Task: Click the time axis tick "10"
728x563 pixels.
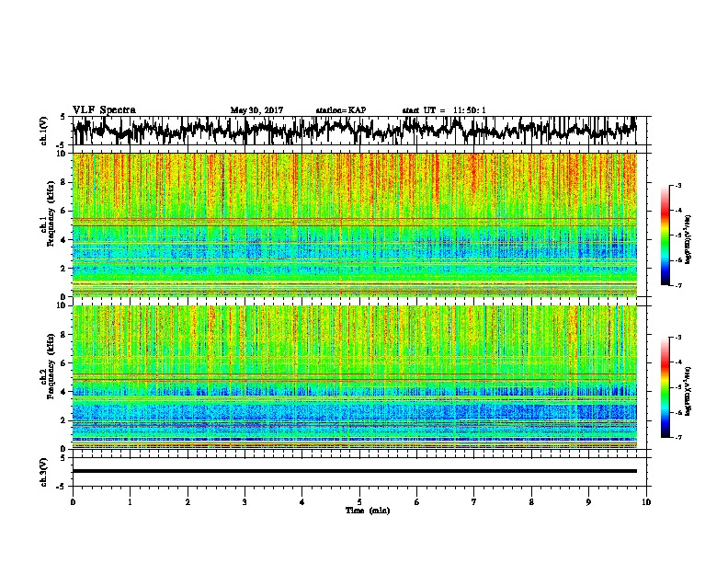Action: pyautogui.click(x=646, y=502)
